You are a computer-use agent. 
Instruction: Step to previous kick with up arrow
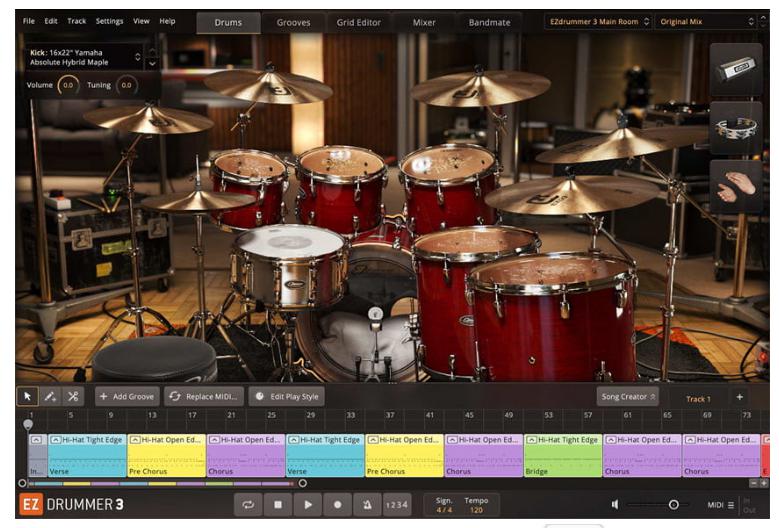pos(152,52)
